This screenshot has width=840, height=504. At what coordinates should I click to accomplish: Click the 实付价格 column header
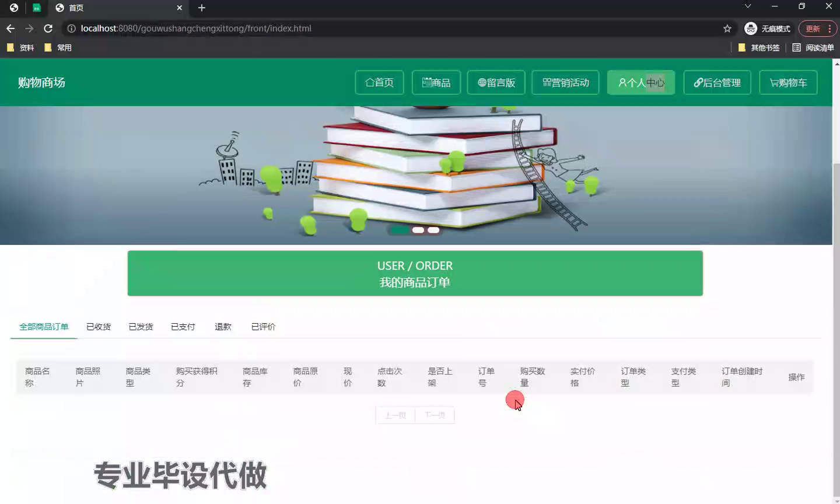pyautogui.click(x=583, y=377)
